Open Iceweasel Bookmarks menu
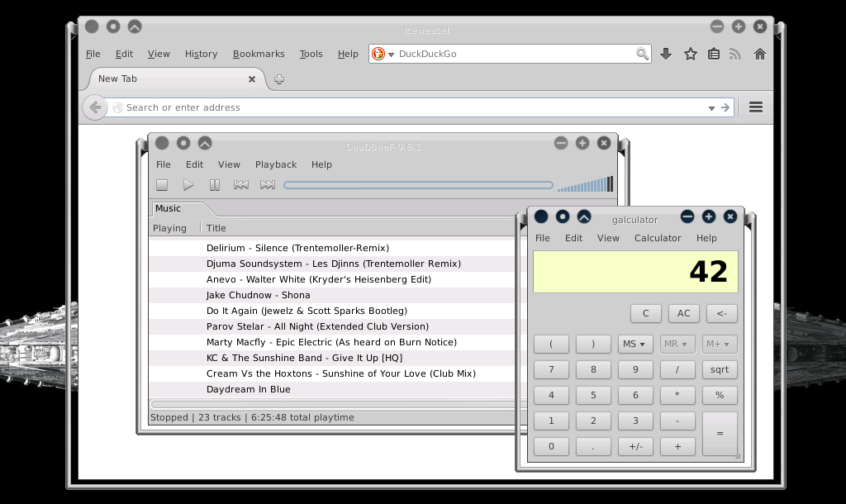Screen dimensions: 846x504 [259, 54]
